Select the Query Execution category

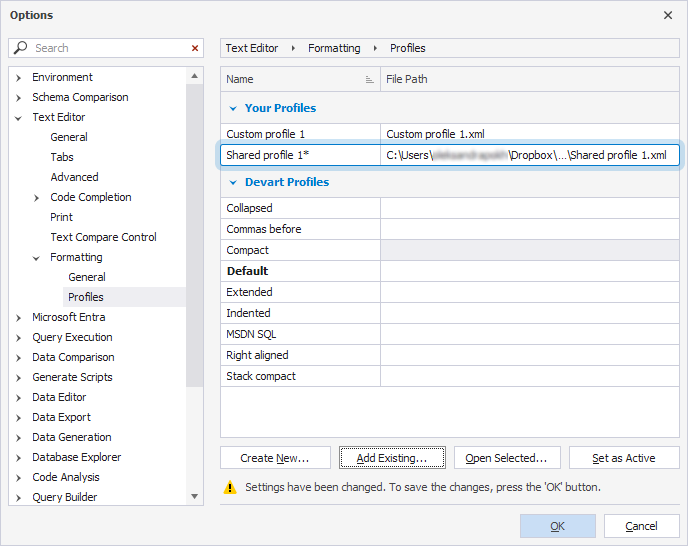(72, 337)
